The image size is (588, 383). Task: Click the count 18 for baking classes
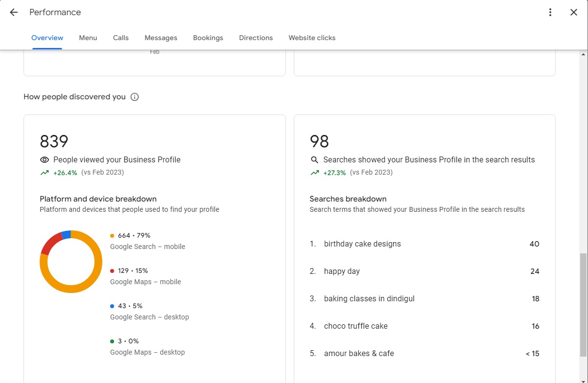coord(536,299)
